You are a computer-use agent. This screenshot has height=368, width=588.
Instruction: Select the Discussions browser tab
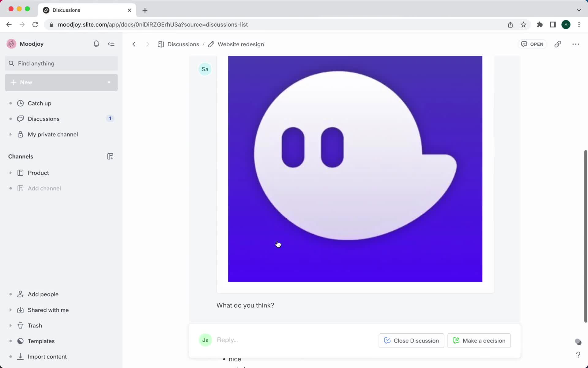pyautogui.click(x=87, y=10)
